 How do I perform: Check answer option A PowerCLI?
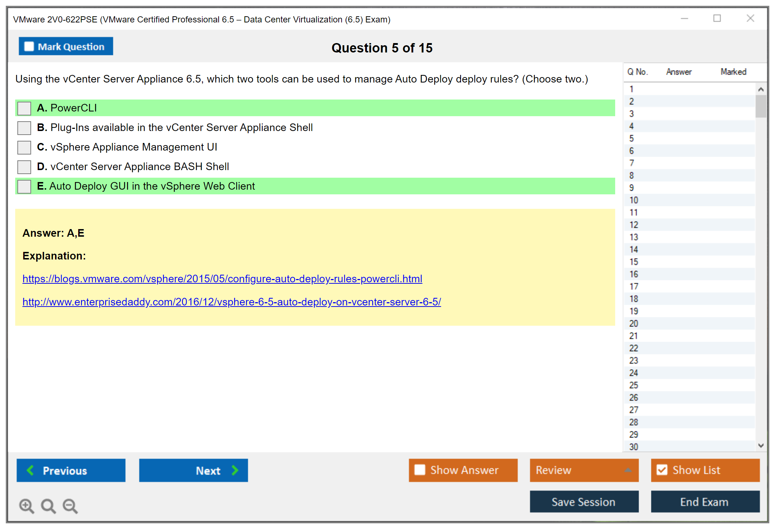coord(24,108)
